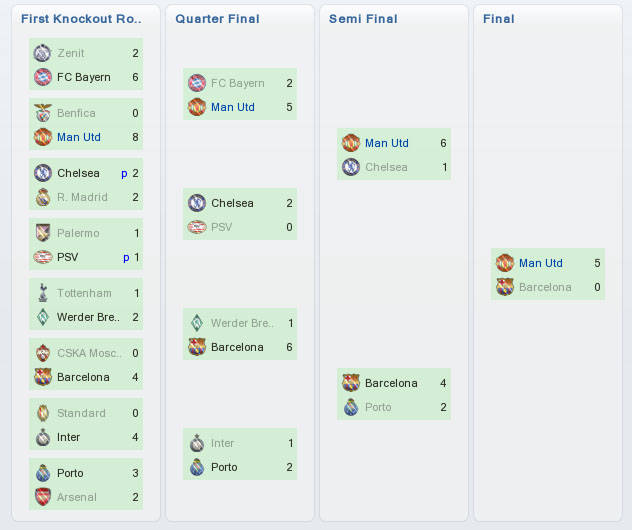The height and width of the screenshot is (530, 632).
Task: Click the PSV crest in Quarter Final
Action: tap(196, 227)
